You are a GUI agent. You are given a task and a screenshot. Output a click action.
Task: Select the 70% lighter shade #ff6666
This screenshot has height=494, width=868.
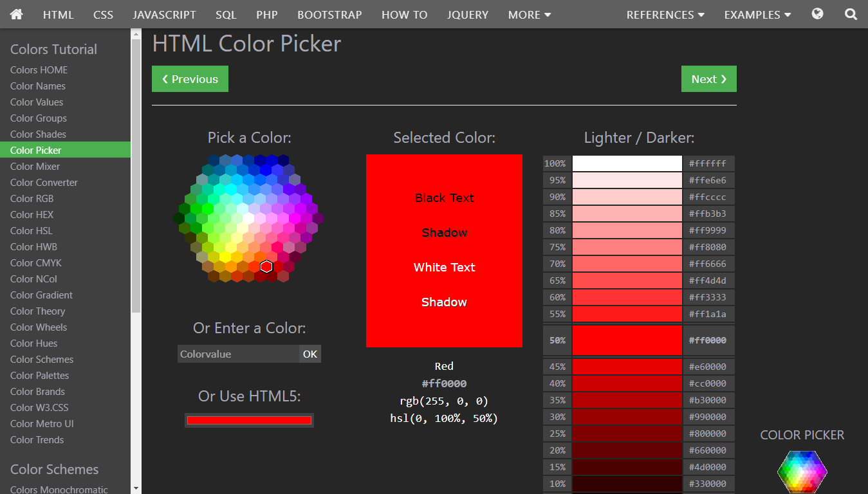coord(627,263)
